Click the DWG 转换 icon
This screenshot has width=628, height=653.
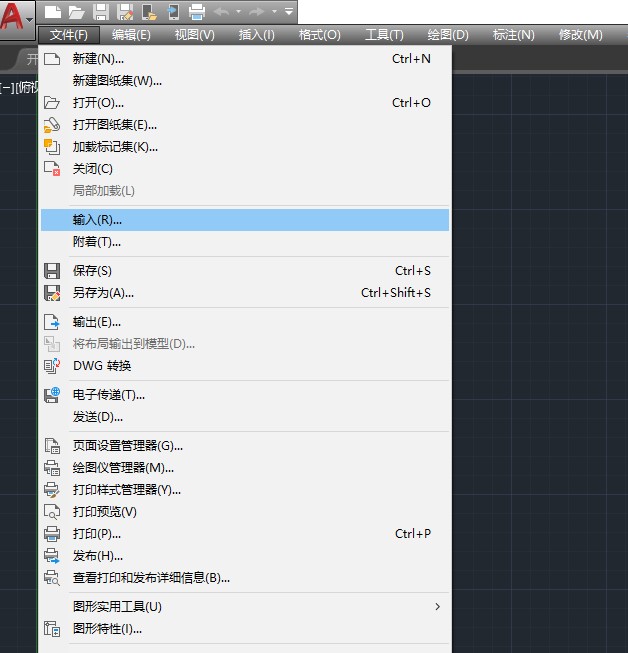pyautogui.click(x=52, y=366)
